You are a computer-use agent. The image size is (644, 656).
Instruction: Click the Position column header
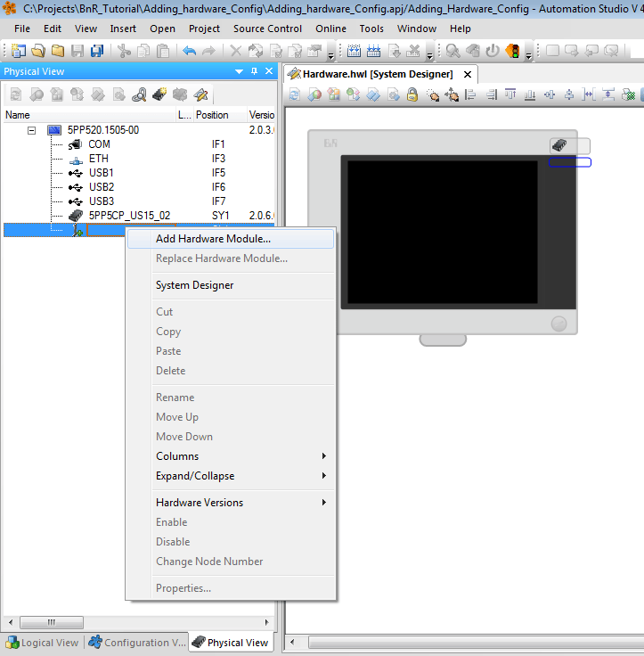220,115
